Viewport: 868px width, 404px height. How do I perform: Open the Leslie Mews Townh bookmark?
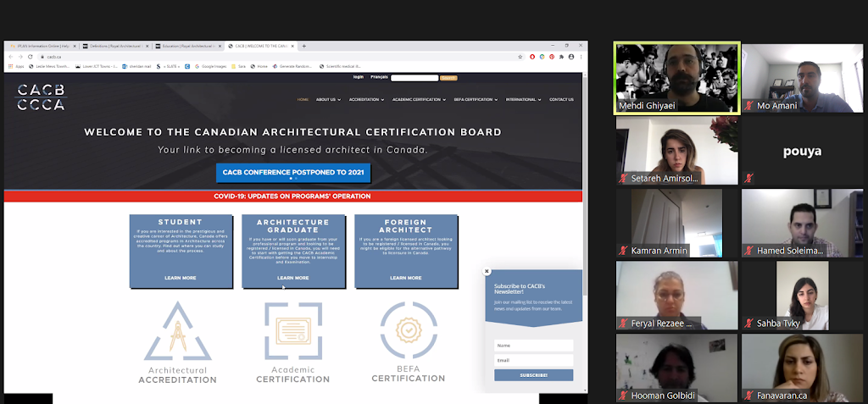49,66
